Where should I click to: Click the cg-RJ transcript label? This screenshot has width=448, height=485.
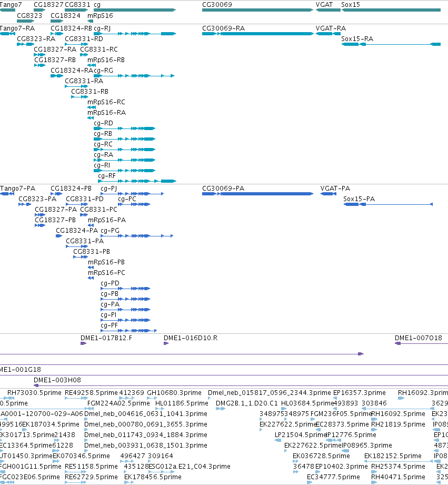tap(102, 28)
